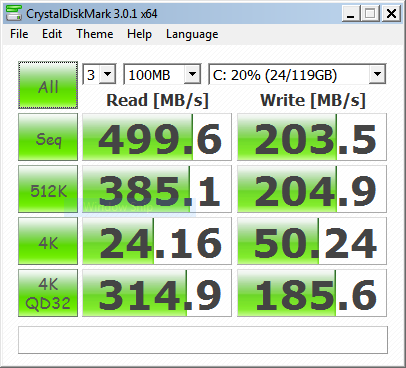Screen dimensions: 406x368
Task: Select the Seq write value 203.5
Action: (312, 137)
